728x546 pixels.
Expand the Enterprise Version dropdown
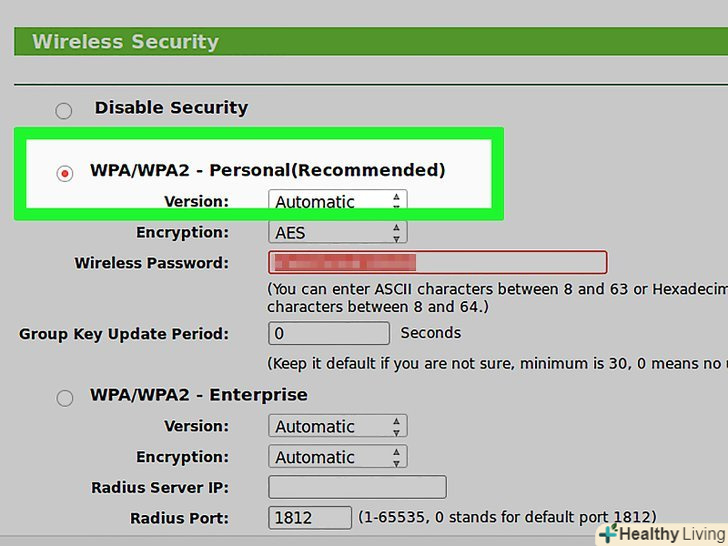point(338,426)
